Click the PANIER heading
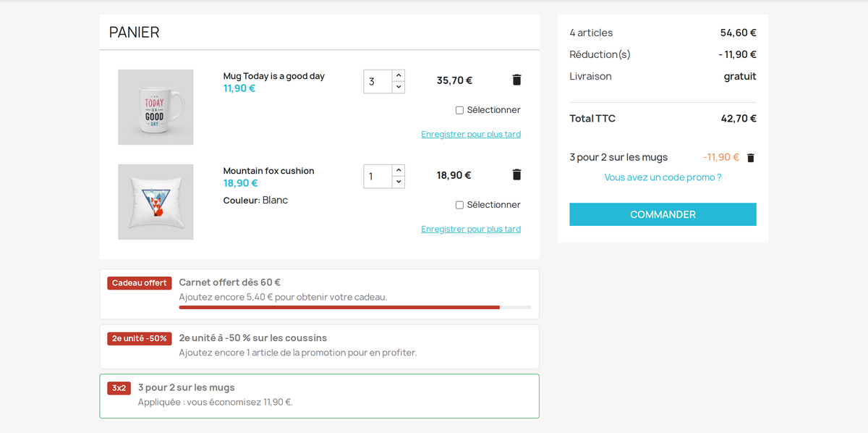The height and width of the screenshot is (433, 868). [x=135, y=32]
